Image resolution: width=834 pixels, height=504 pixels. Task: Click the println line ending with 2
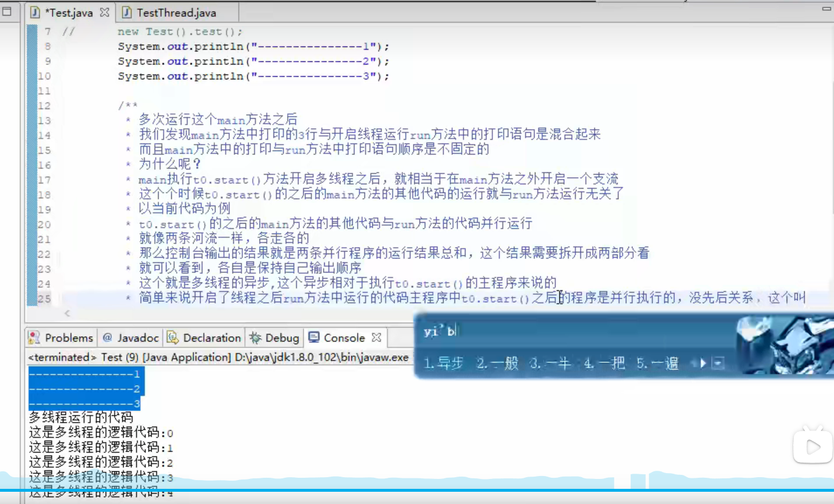[x=254, y=61]
